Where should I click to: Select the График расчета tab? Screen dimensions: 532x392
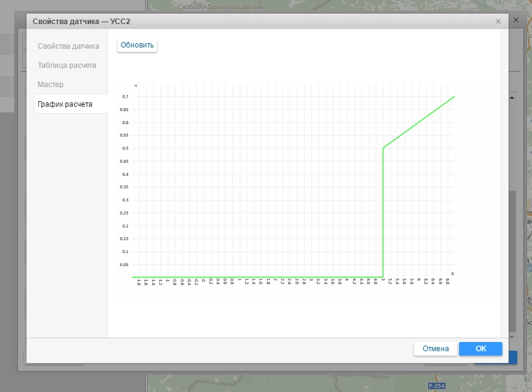pyautogui.click(x=65, y=104)
